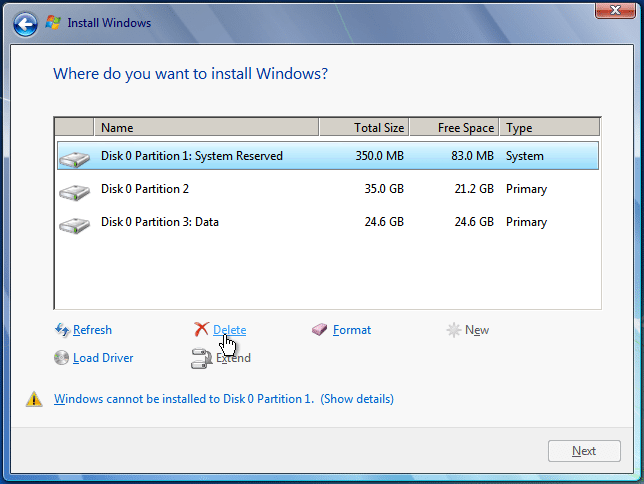
Task: Sort by the Free Space column header
Action: click(x=454, y=128)
